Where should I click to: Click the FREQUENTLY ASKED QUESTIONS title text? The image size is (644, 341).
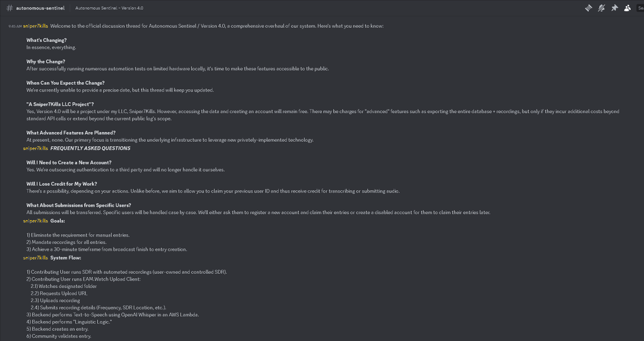pyautogui.click(x=90, y=148)
